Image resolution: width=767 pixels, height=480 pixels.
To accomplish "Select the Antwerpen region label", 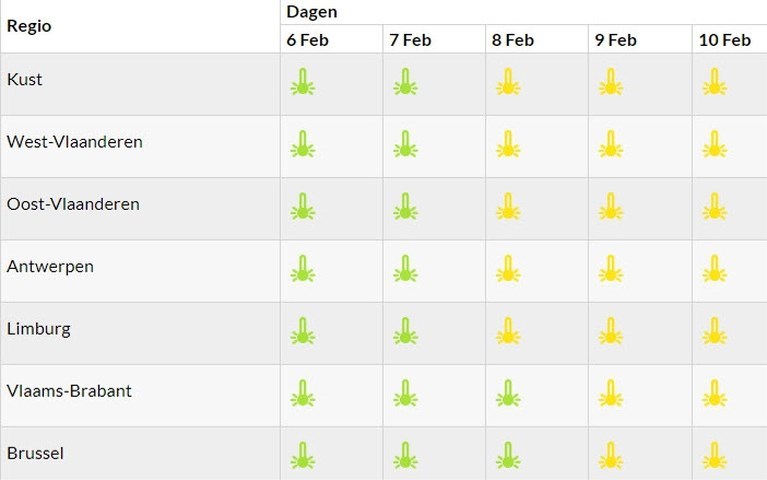I will [50, 267].
